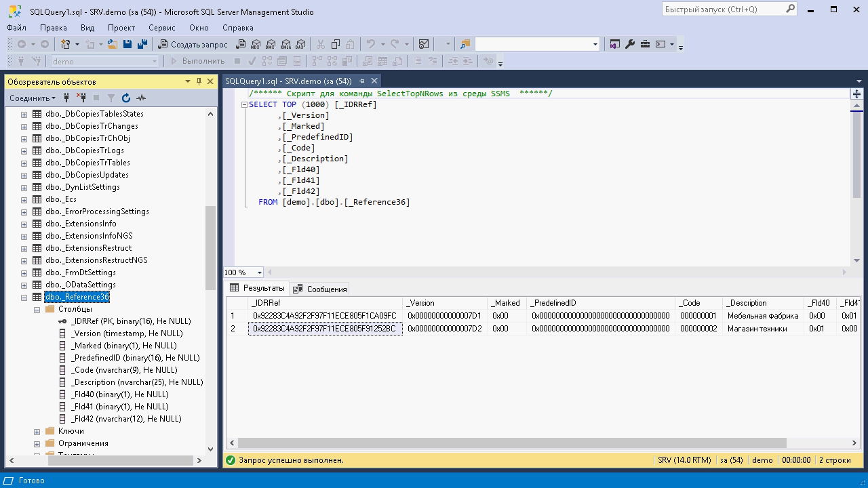Collapse the SELECT statement outline
This screenshot has height=488, width=868.
[x=244, y=104]
